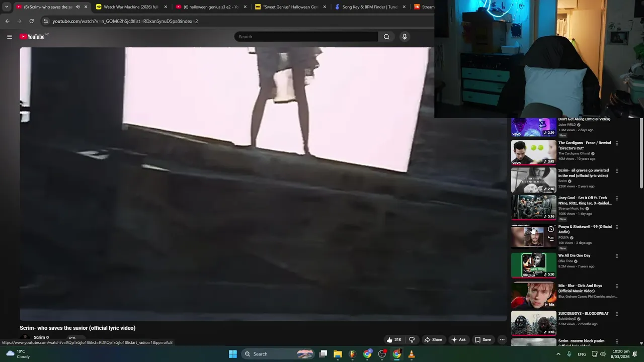Switch to the SoundCloud Stream tab

pyautogui.click(x=424, y=7)
